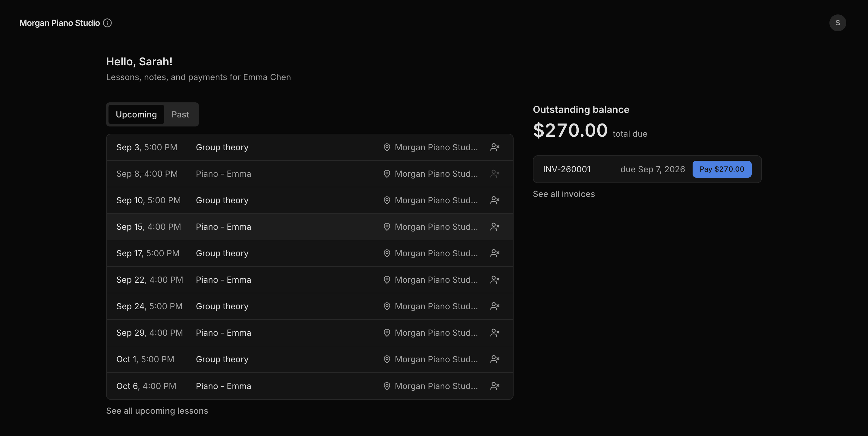
Task: Click absence icon on Sep 22 lesson row
Action: 495,280
